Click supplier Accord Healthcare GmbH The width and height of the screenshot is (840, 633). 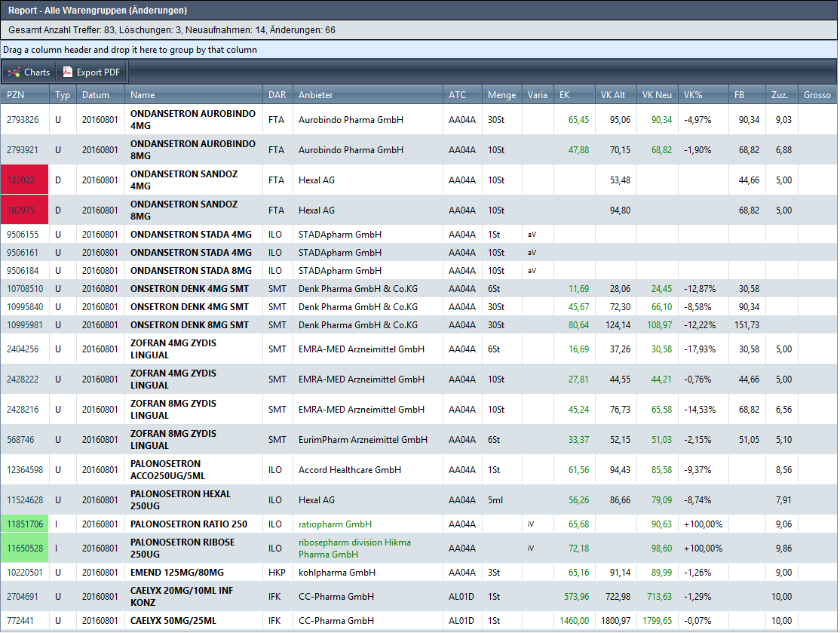(350, 469)
